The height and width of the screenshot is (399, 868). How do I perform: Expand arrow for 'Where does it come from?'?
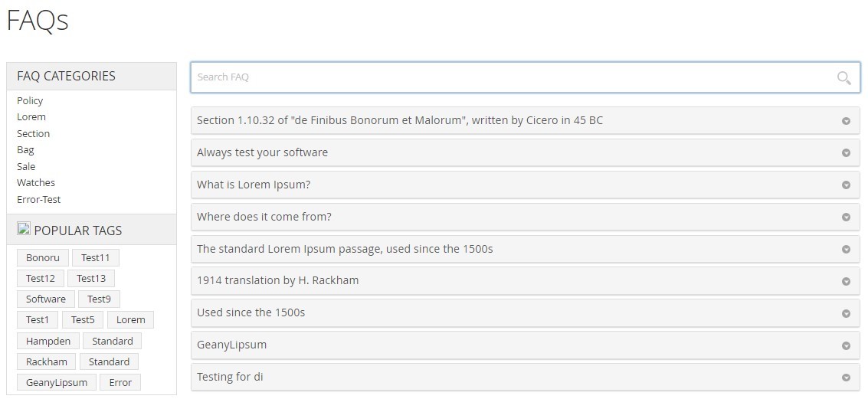[x=846, y=217]
